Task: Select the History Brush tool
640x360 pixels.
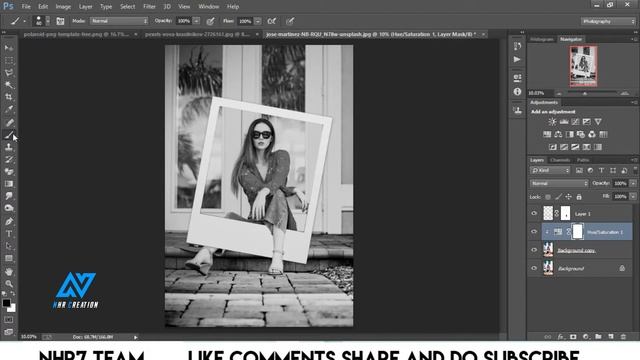Action: [9, 159]
